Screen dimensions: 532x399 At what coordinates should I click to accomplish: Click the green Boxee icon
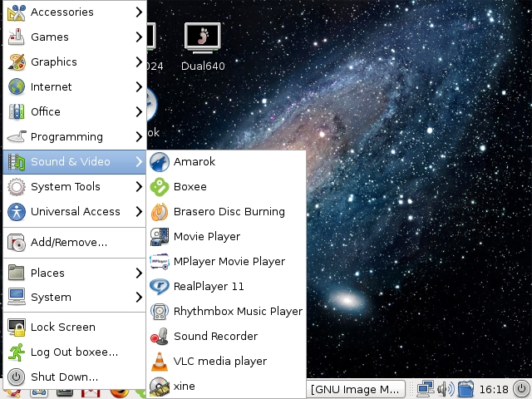click(x=160, y=187)
